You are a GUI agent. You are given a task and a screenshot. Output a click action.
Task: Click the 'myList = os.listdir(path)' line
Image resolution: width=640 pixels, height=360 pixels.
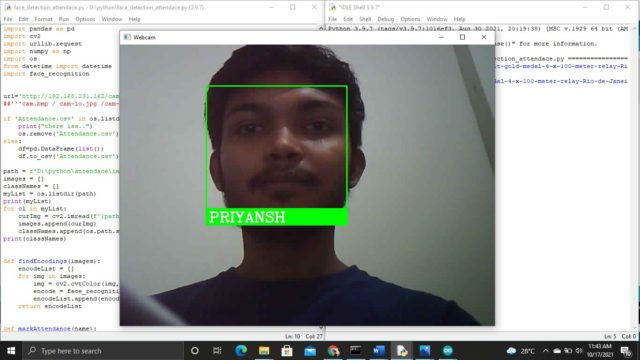[x=49, y=193]
